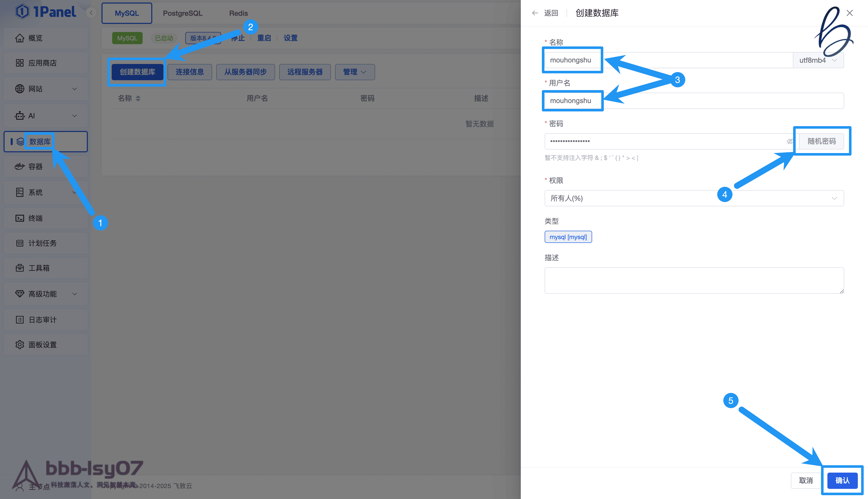
Task: Click into the 描述 description text area
Action: (x=694, y=280)
